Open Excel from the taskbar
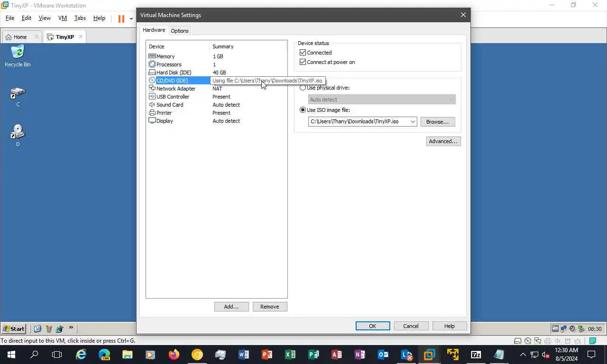The height and width of the screenshot is (364, 607). click(x=290, y=355)
